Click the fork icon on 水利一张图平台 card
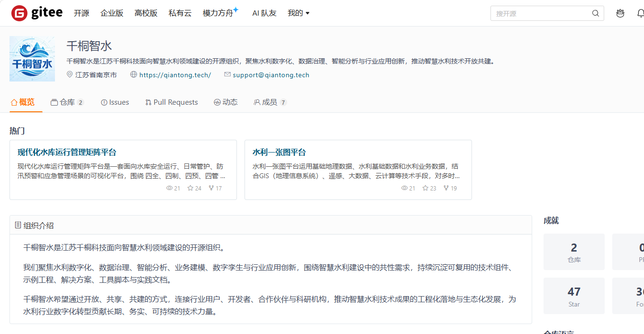The image size is (644, 334). 446,188
